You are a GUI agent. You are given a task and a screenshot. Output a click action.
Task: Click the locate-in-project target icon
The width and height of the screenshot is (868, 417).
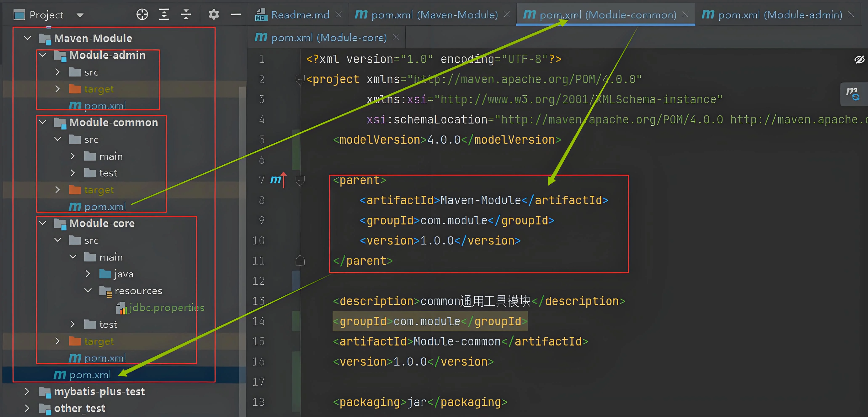(x=142, y=15)
